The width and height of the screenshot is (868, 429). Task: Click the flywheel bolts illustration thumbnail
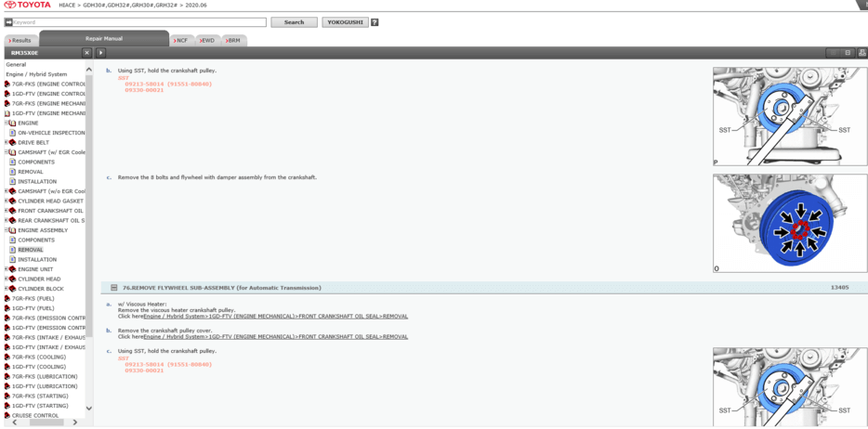pyautogui.click(x=789, y=223)
